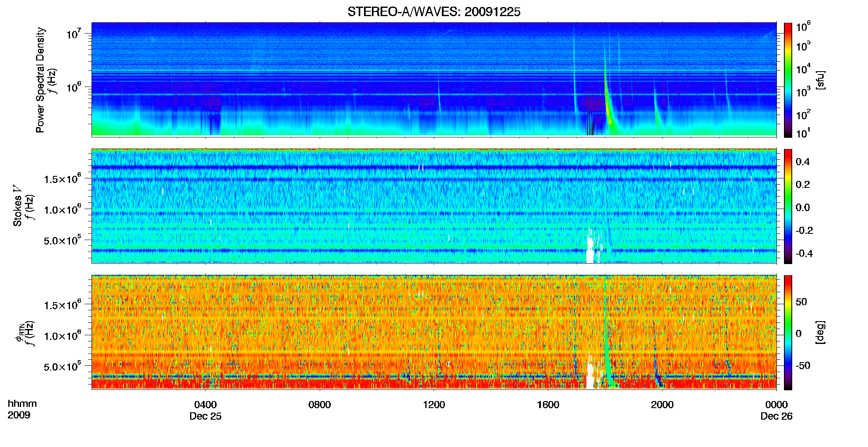Select the 1600 time tick label
This screenshot has width=868, height=447.
point(548,404)
